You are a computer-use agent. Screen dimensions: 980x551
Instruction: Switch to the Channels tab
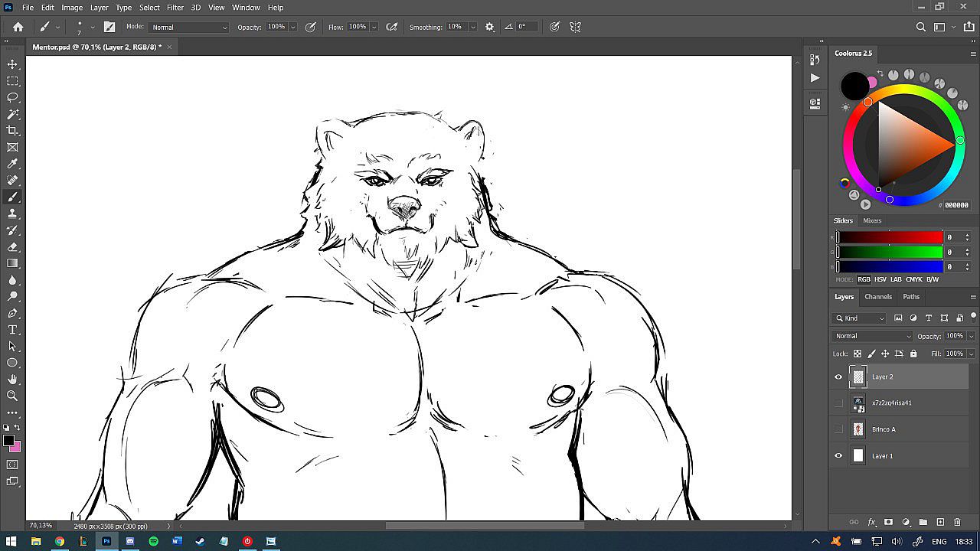point(877,297)
